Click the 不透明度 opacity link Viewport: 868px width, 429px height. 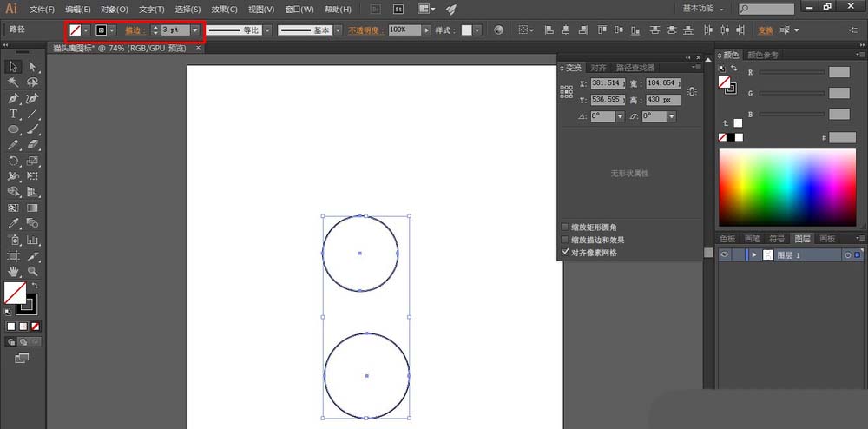pos(366,30)
